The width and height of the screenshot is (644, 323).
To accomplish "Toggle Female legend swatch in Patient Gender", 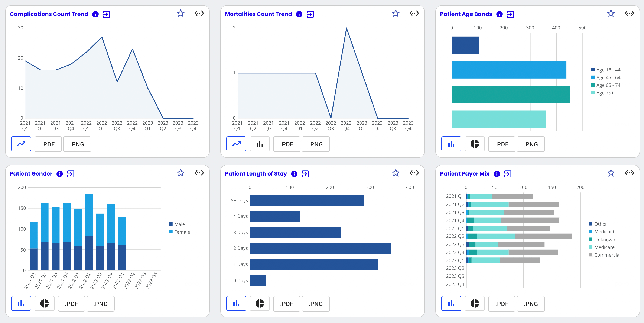I will pos(171,232).
